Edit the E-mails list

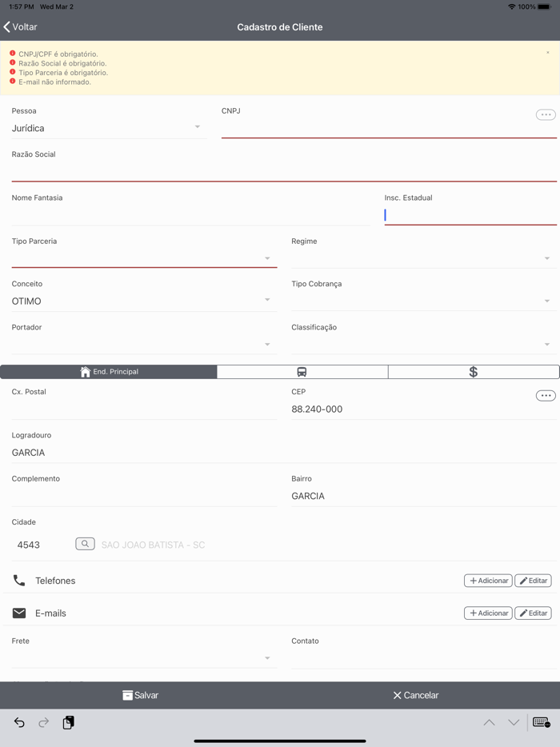533,613
